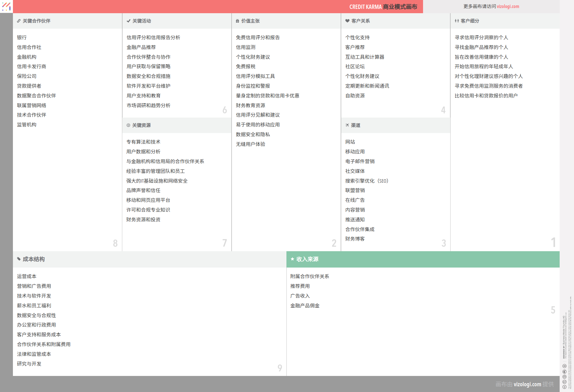Click the 免费信用评分和报告 value proposition item
The width and height of the screenshot is (574, 392).
(x=258, y=38)
